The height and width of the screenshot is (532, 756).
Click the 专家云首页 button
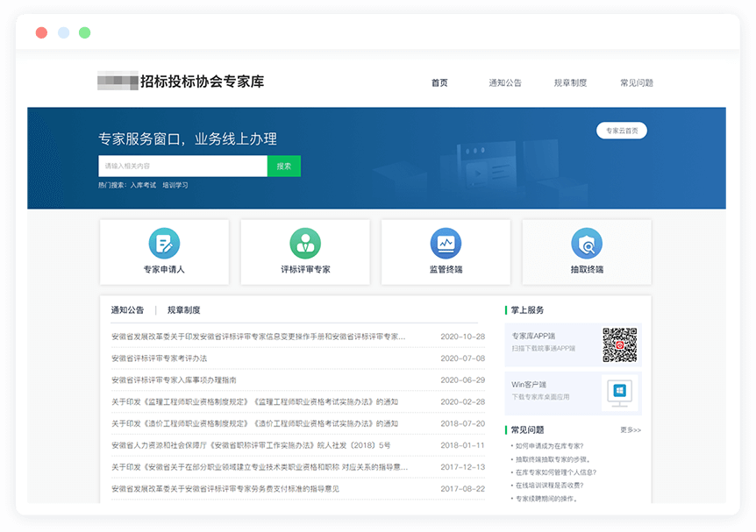point(621,131)
